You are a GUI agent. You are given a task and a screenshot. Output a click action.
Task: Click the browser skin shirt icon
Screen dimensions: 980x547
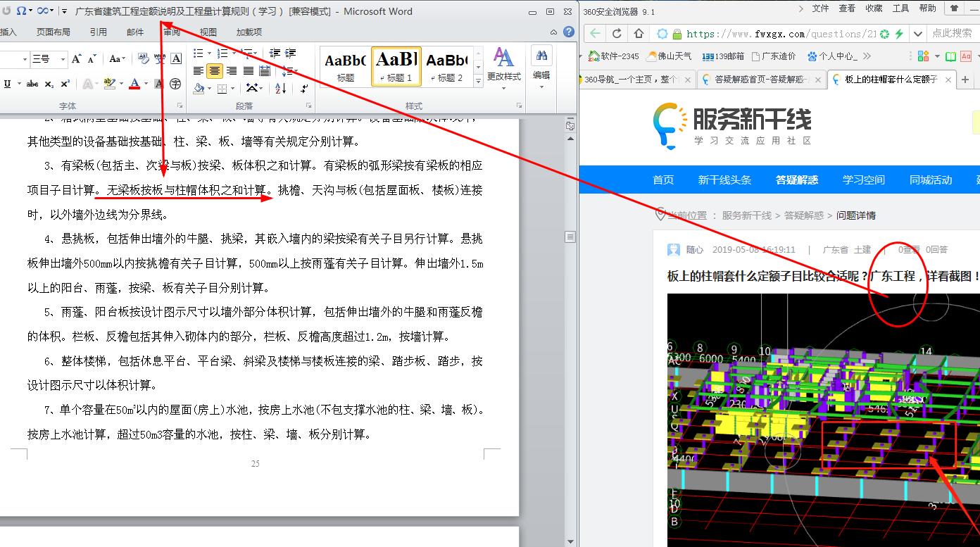[x=955, y=8]
